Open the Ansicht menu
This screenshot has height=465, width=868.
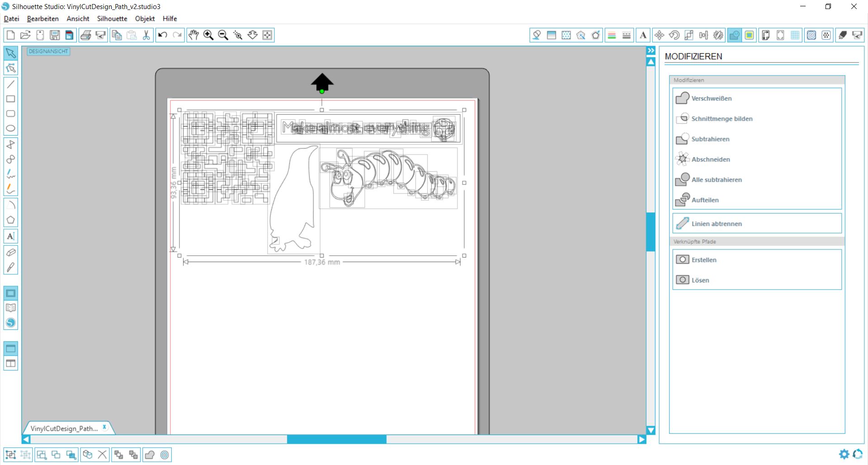(x=78, y=19)
